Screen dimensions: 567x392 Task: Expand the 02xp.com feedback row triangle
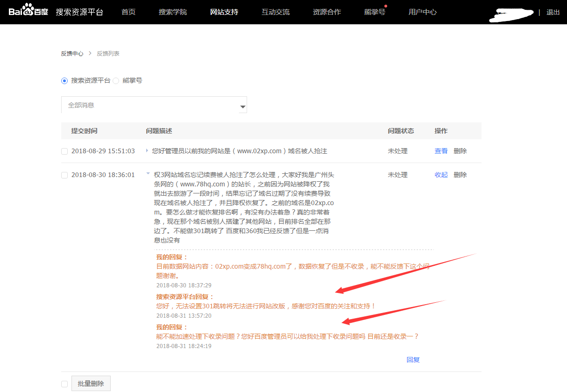click(x=147, y=151)
